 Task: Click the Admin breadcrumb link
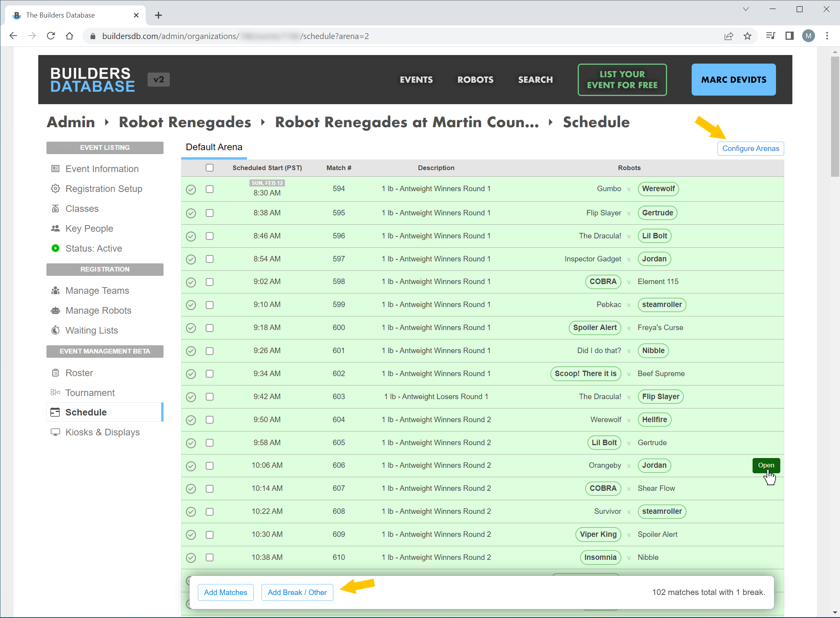pos(71,122)
